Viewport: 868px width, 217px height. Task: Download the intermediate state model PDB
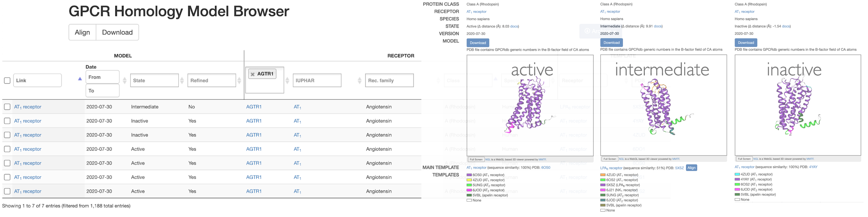coord(611,43)
